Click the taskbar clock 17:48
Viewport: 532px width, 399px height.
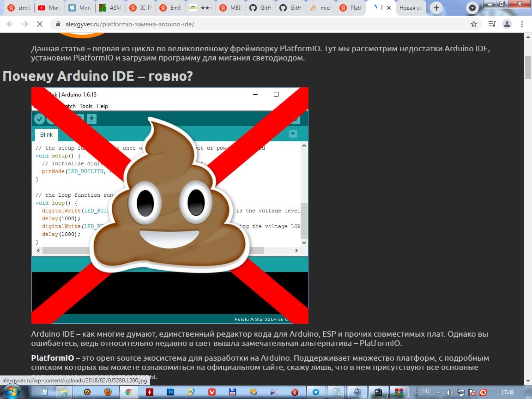[x=507, y=393]
